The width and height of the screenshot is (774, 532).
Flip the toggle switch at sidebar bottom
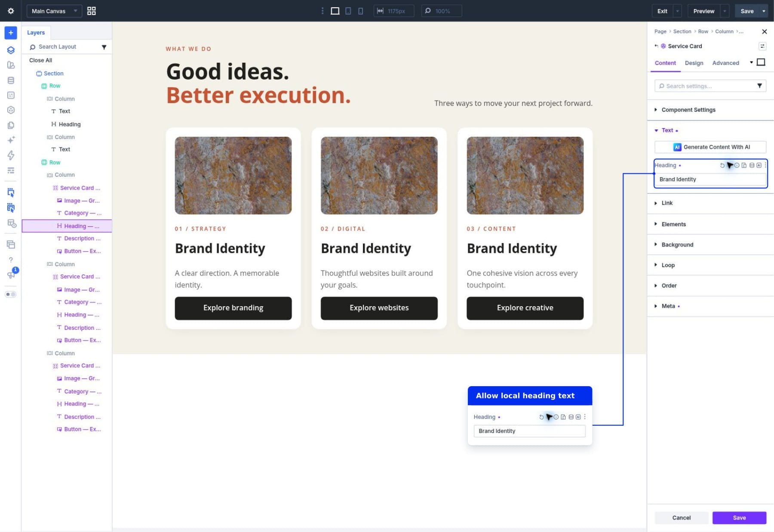11,294
